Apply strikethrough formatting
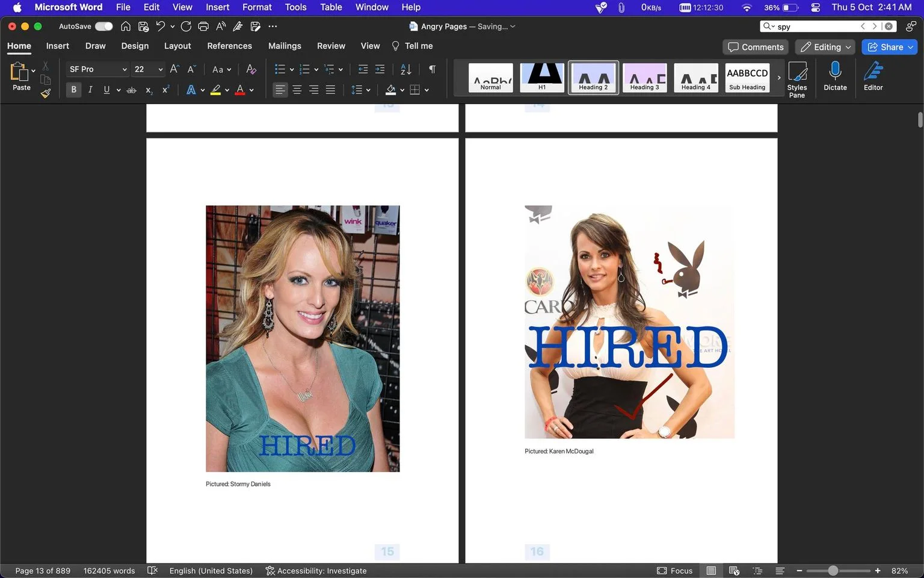Viewport: 924px width, 578px height. [x=131, y=90]
